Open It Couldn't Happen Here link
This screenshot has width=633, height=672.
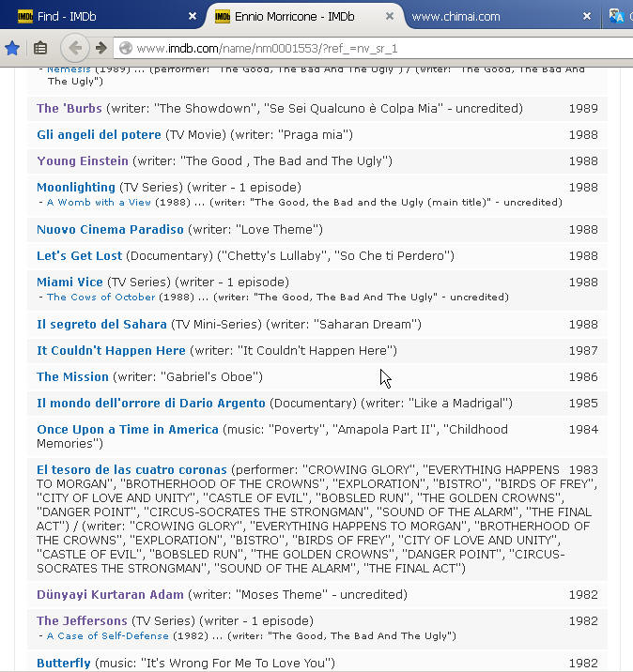pos(111,351)
